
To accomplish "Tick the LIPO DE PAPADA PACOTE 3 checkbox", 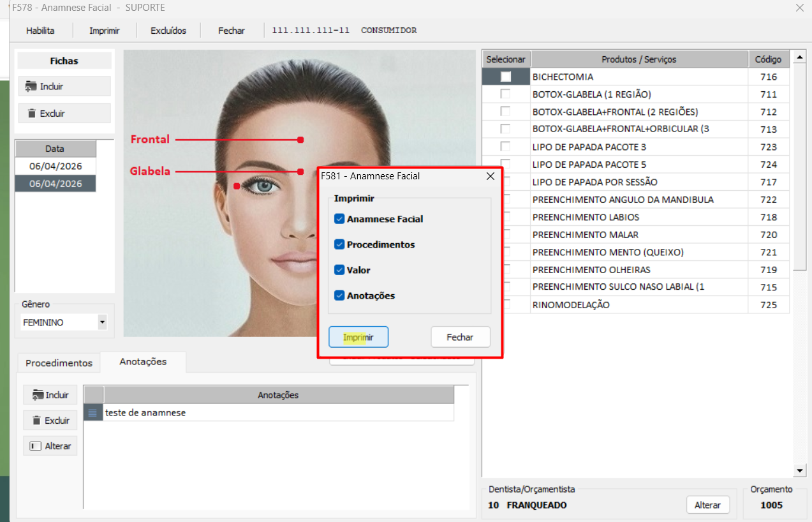I will (506, 147).
